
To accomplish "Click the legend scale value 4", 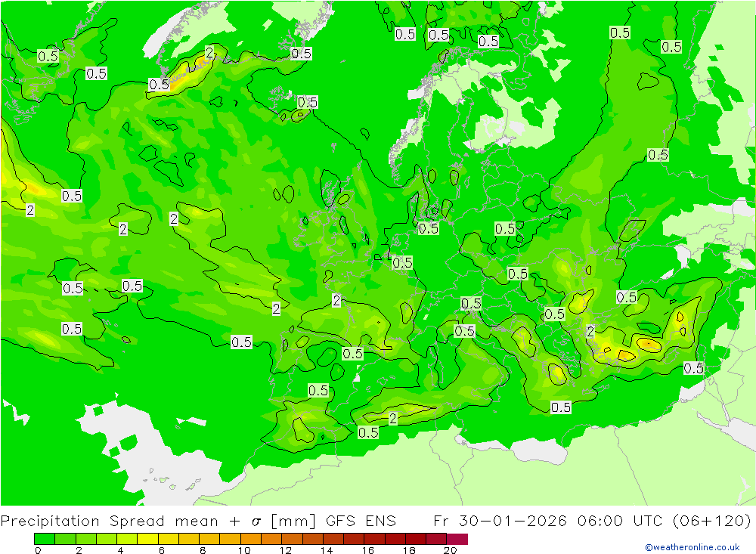I will click(120, 550).
